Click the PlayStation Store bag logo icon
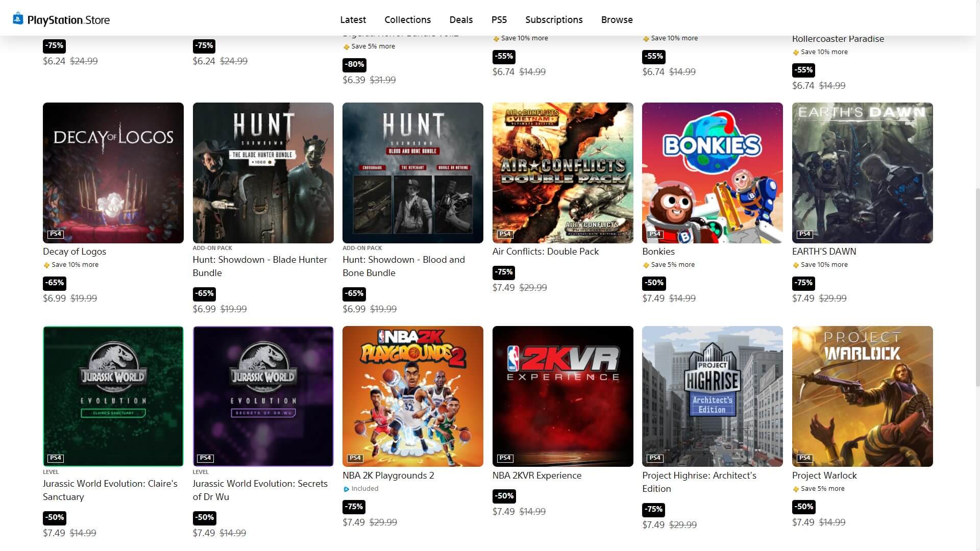The width and height of the screenshot is (980, 551). 18,19
